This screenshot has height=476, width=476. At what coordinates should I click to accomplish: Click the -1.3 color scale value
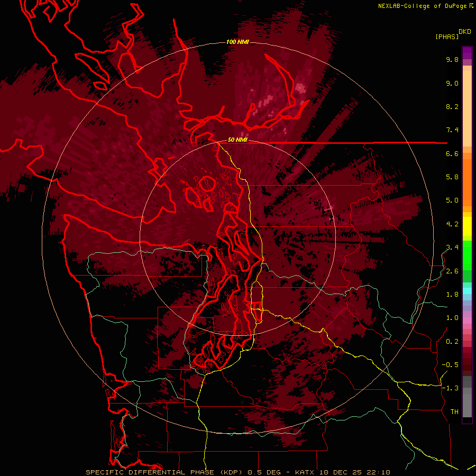click(450, 388)
